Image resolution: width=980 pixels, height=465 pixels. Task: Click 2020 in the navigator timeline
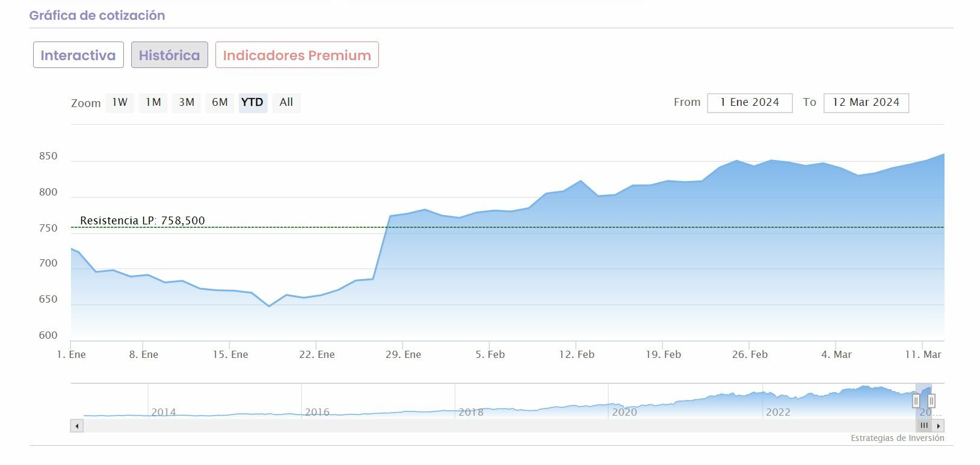(624, 412)
